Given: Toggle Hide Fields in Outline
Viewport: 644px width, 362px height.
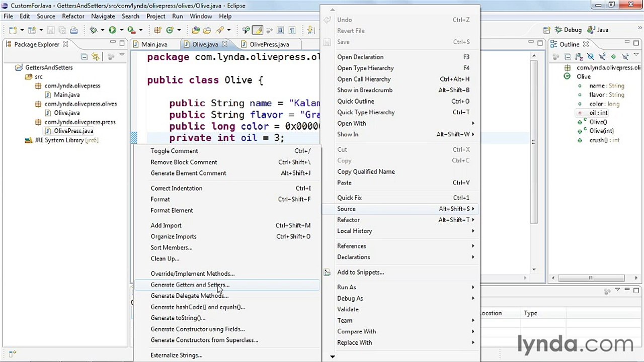Looking at the screenshot, I should click(x=591, y=57).
